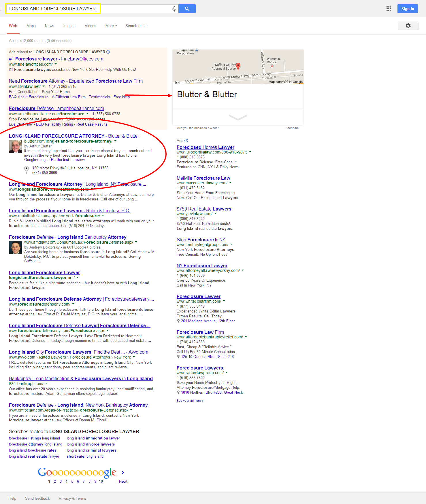Screen dimensions: 426x504
Task: Click the pin icon next to 261 Madison Avenue
Action: coord(178,321)
